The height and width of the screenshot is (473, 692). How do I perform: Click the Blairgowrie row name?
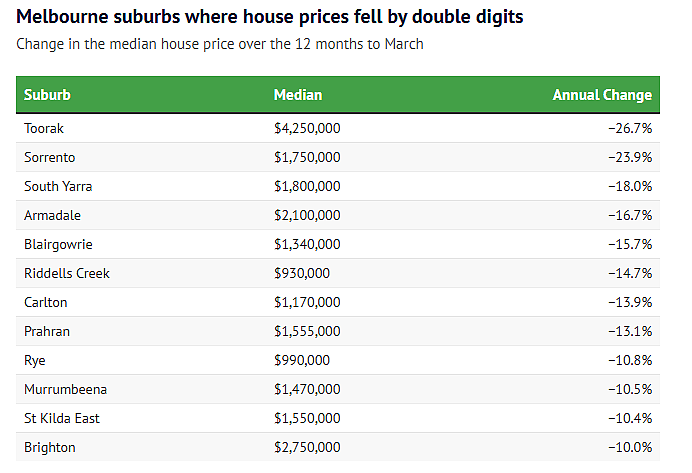pos(58,244)
